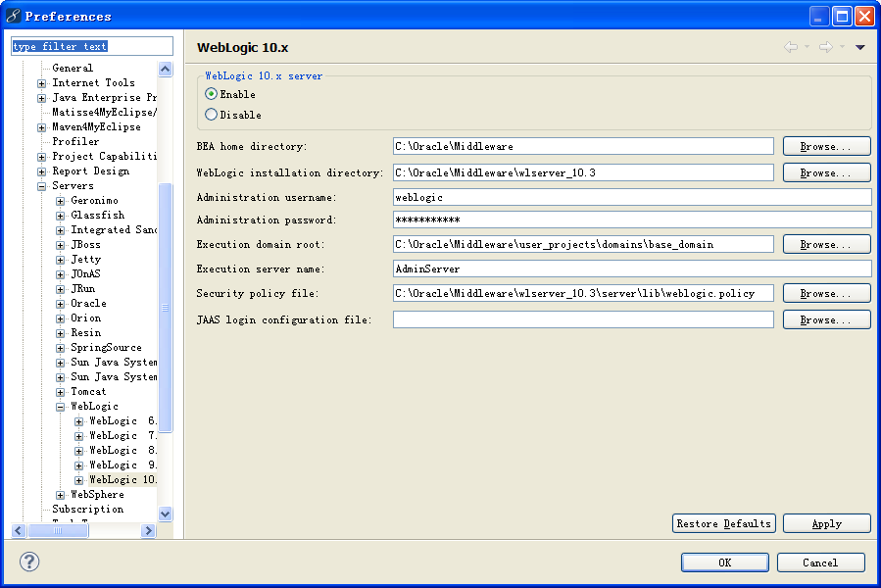Browse for JAAS login configuration file

click(x=826, y=319)
